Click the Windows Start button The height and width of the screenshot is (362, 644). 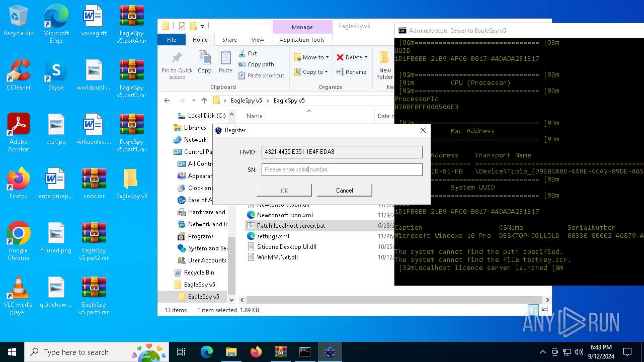(12, 352)
